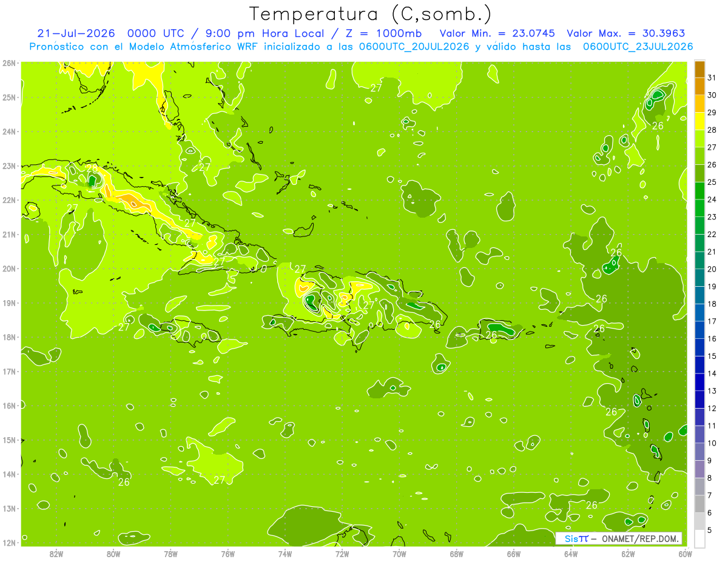Pick the gray swatch between 6 and 7
The height and width of the screenshot is (562, 728).
point(699,504)
